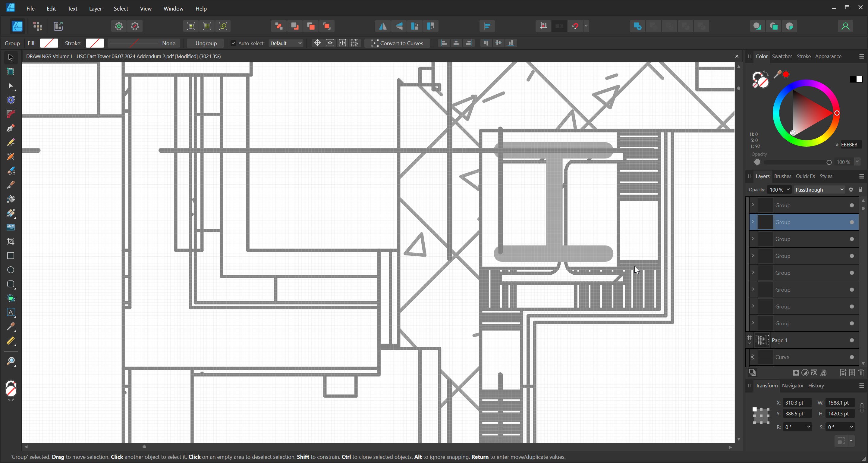Open the snapping options dropdown arrow

point(586,26)
